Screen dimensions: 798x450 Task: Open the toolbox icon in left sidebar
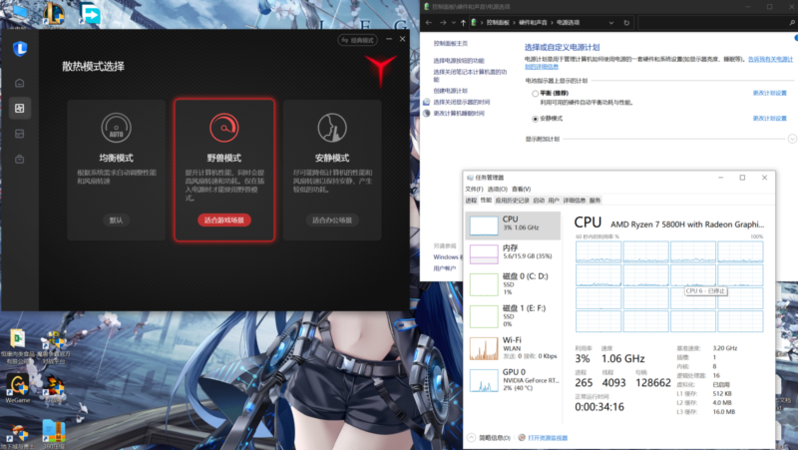pyautogui.click(x=20, y=159)
